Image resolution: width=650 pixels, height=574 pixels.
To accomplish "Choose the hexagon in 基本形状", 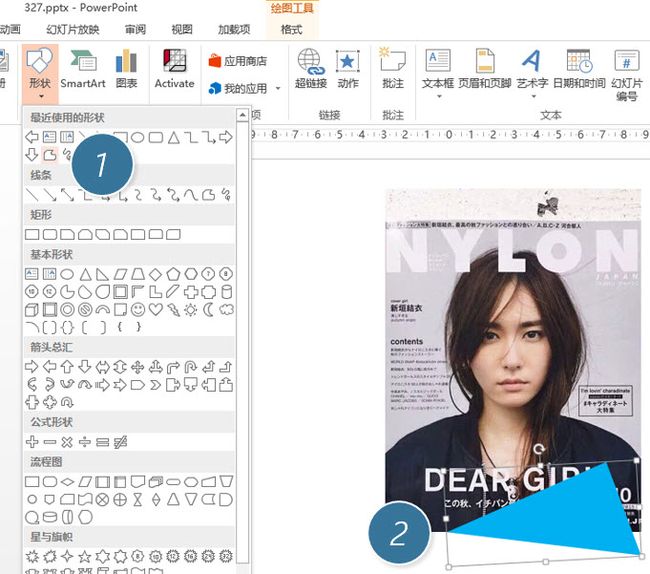I will click(x=191, y=274).
